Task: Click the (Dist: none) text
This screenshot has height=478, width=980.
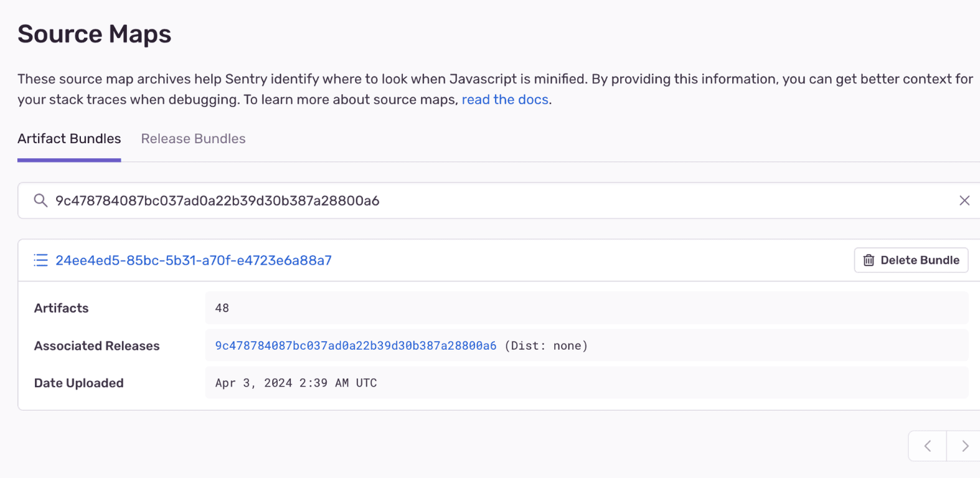Action: (x=546, y=345)
